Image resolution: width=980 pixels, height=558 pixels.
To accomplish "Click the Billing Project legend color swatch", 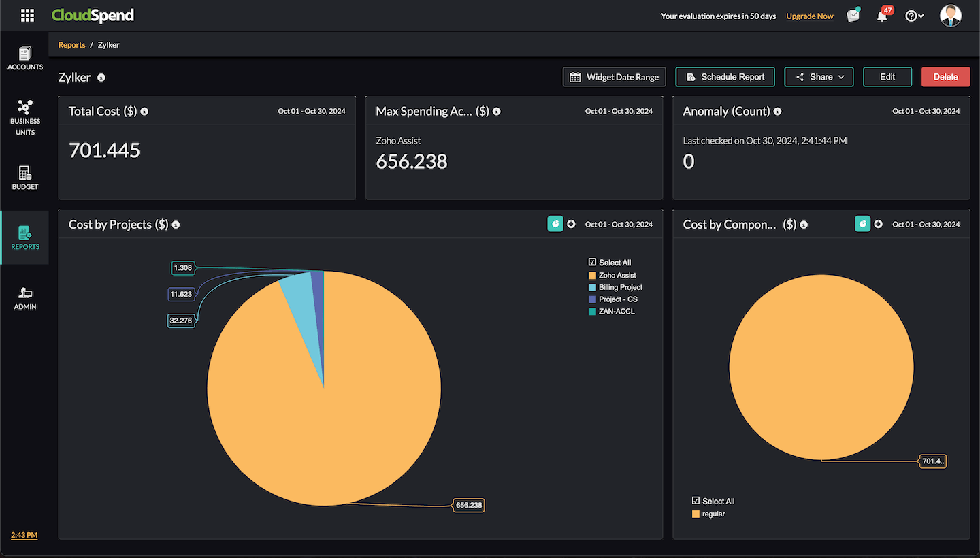I will click(x=592, y=288).
